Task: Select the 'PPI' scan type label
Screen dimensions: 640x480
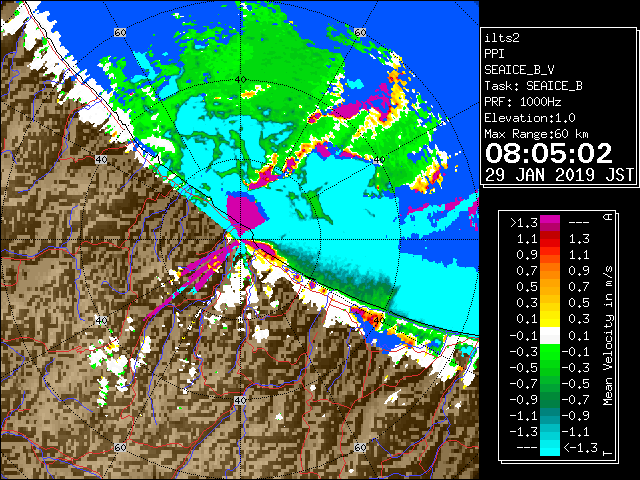Action: pyautogui.click(x=494, y=54)
